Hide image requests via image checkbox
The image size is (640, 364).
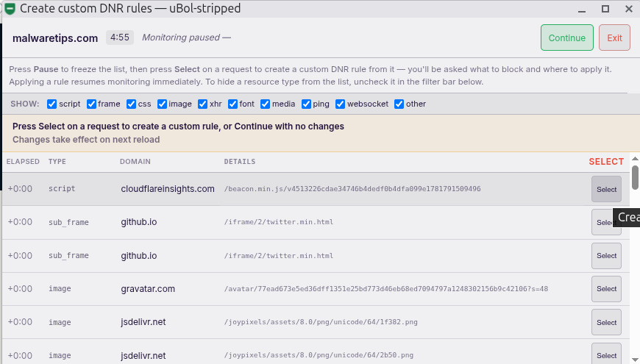(162, 104)
